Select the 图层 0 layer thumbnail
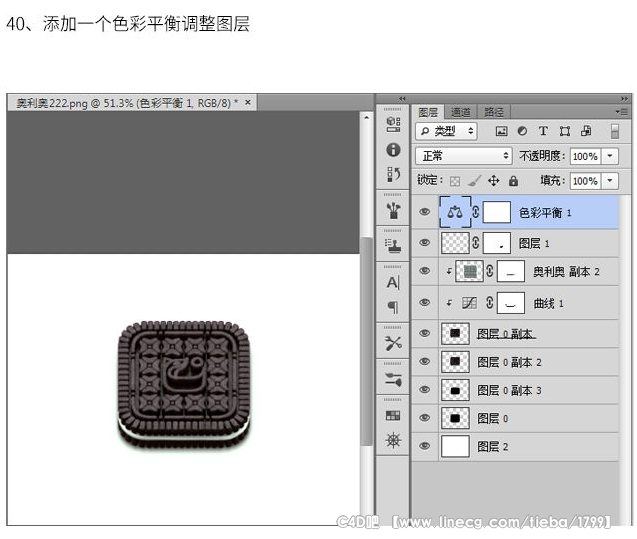637x539 pixels. click(x=455, y=418)
